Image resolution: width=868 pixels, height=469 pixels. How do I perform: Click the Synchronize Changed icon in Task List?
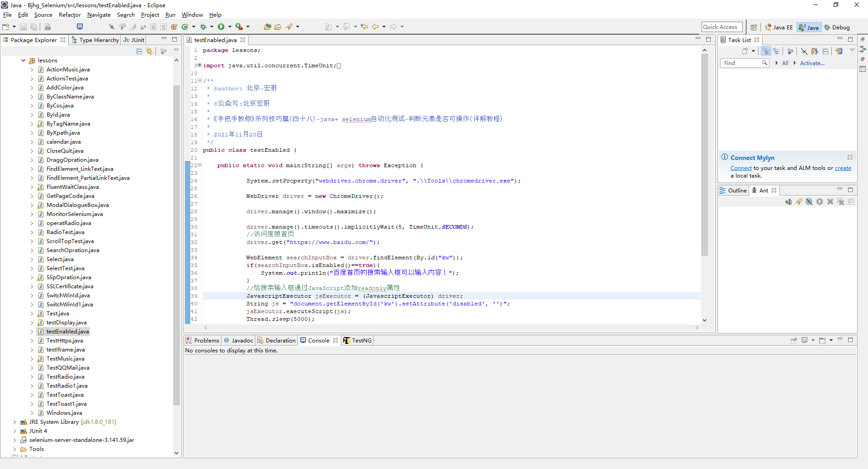coord(839,52)
